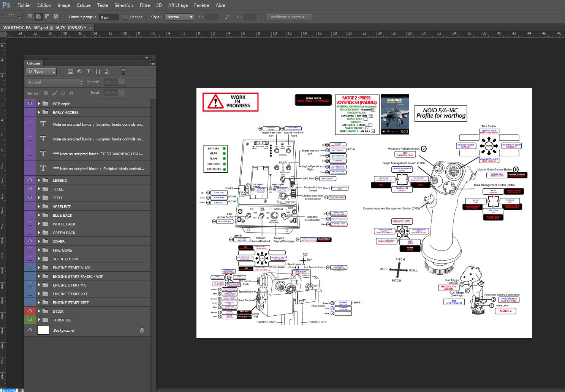
Task: Show the BLUE BACK layer group
Action: (x=30, y=215)
